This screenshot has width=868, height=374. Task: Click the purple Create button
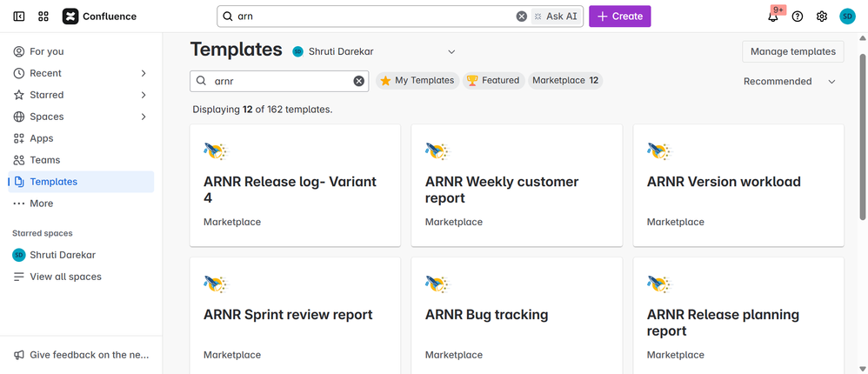pyautogui.click(x=619, y=17)
